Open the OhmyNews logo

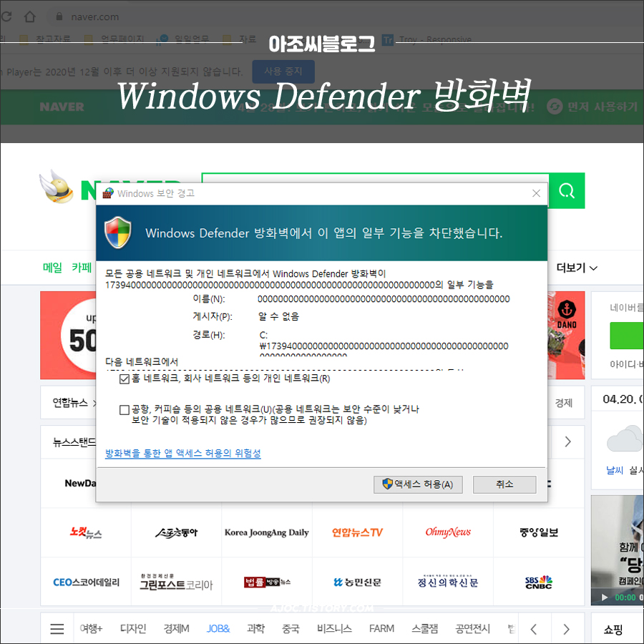pos(448,532)
